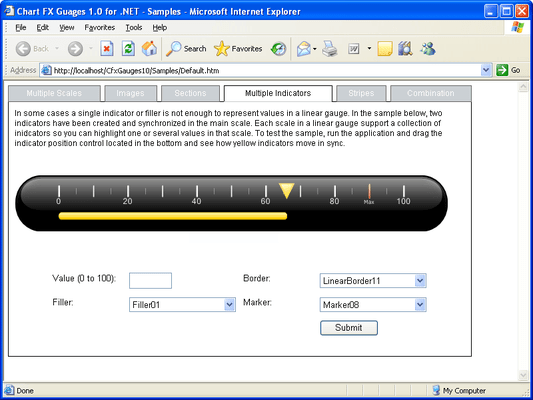This screenshot has height=400, width=533.
Task: Click the Edit with Word icon
Action: [354, 49]
